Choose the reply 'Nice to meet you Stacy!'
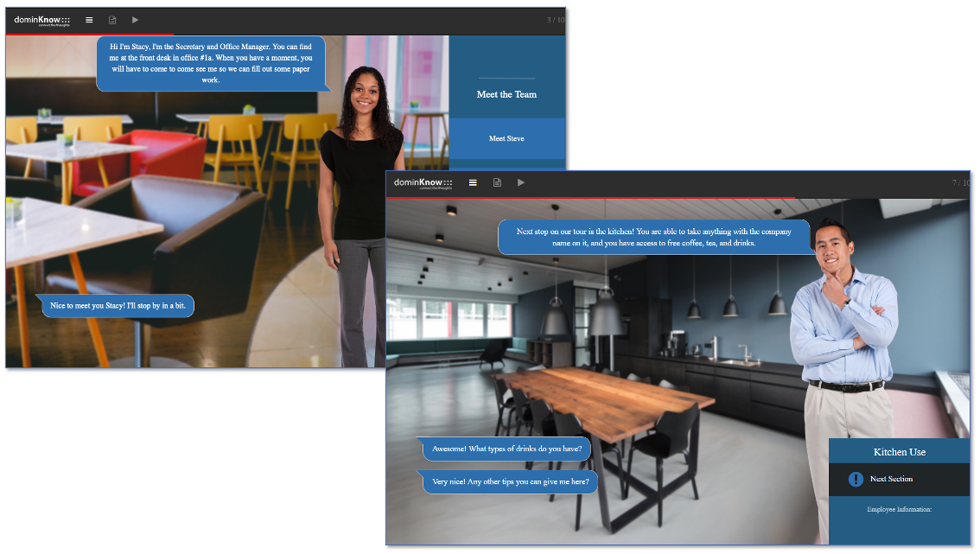Image resolution: width=980 pixels, height=554 pixels. (117, 306)
